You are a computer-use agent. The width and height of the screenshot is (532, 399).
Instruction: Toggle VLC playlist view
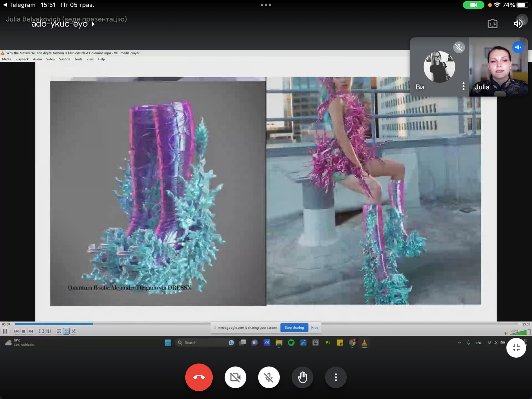point(59,331)
